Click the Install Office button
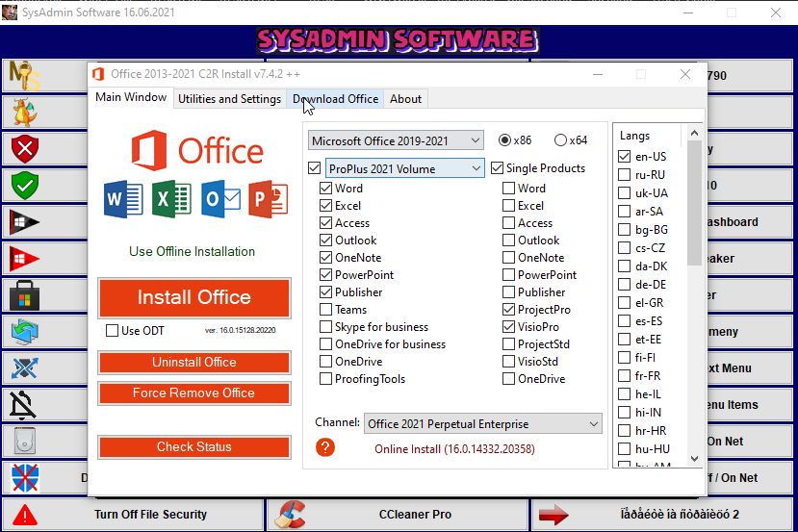This screenshot has width=798, height=532. point(193,297)
